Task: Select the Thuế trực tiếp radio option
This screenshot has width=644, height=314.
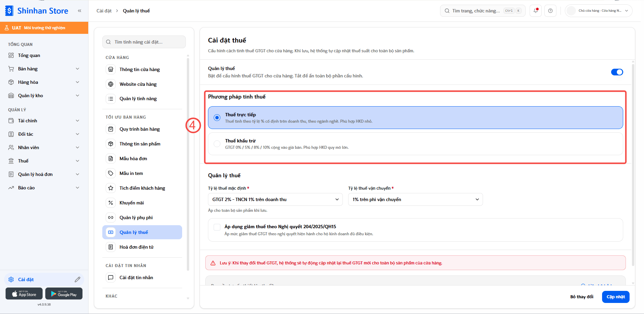Action: coord(217,118)
